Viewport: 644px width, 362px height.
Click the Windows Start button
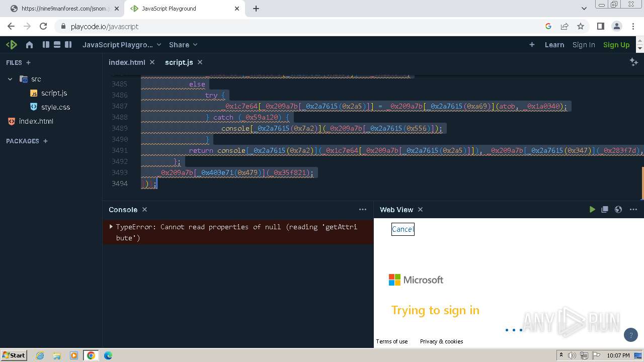[x=14, y=355]
